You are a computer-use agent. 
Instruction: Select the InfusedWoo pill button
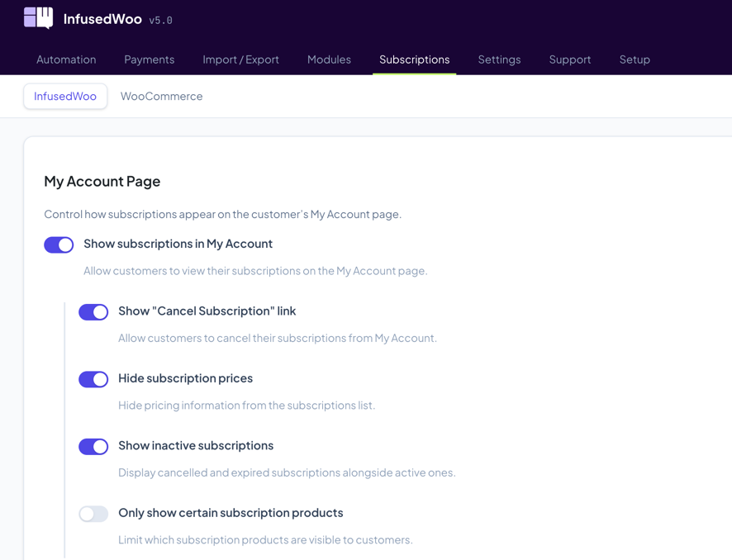click(65, 96)
